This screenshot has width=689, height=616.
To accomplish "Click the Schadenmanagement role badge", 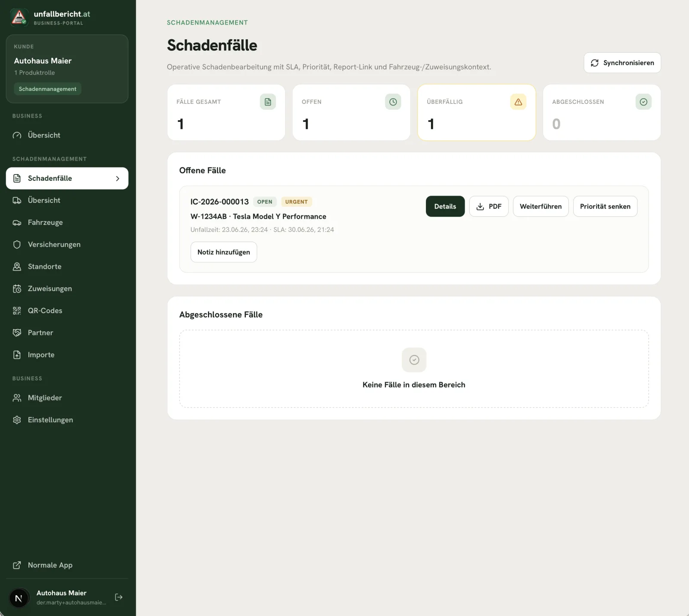I will pyautogui.click(x=47, y=89).
